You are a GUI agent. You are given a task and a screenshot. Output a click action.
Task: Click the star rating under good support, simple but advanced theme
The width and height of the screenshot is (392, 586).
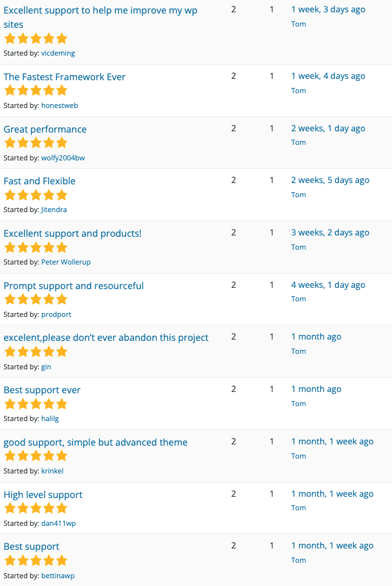36,455
